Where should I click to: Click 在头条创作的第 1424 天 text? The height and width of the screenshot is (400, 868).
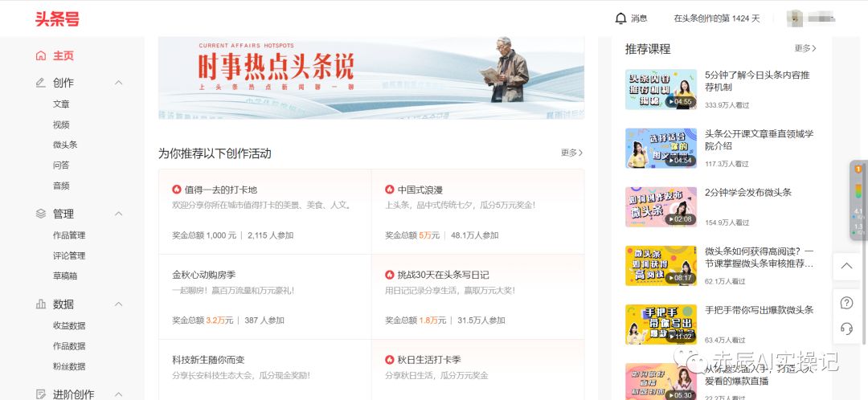point(716,18)
